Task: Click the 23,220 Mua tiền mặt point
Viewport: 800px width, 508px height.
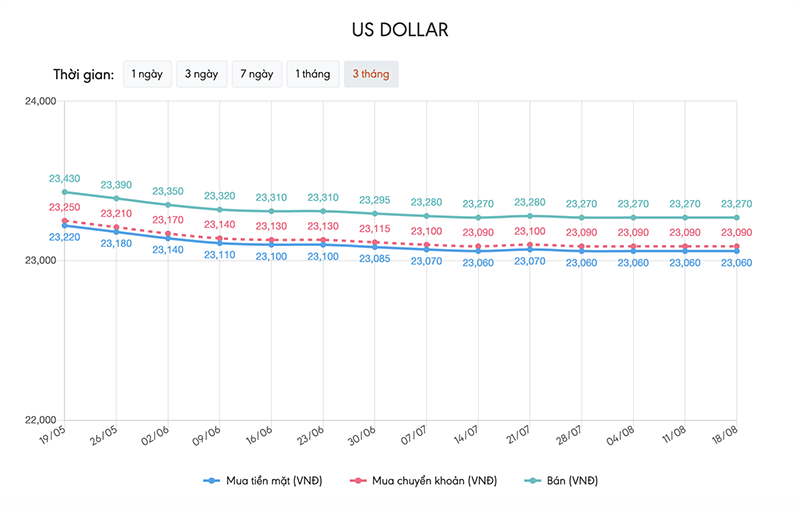Action: point(64,226)
